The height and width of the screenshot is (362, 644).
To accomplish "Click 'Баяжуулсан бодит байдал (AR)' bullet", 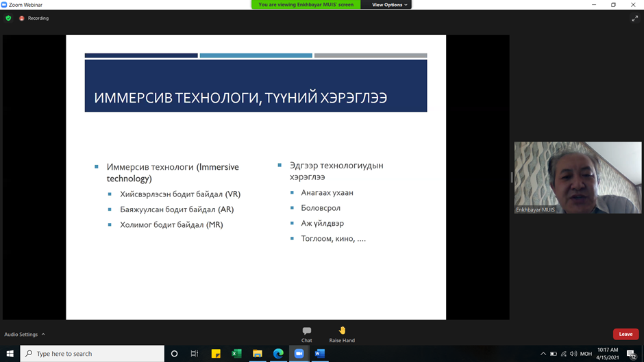I will 177,209.
